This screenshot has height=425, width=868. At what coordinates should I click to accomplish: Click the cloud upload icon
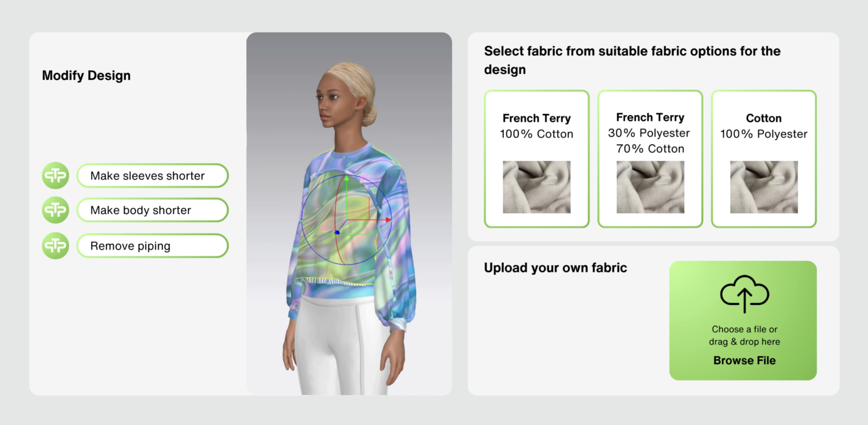point(745,294)
